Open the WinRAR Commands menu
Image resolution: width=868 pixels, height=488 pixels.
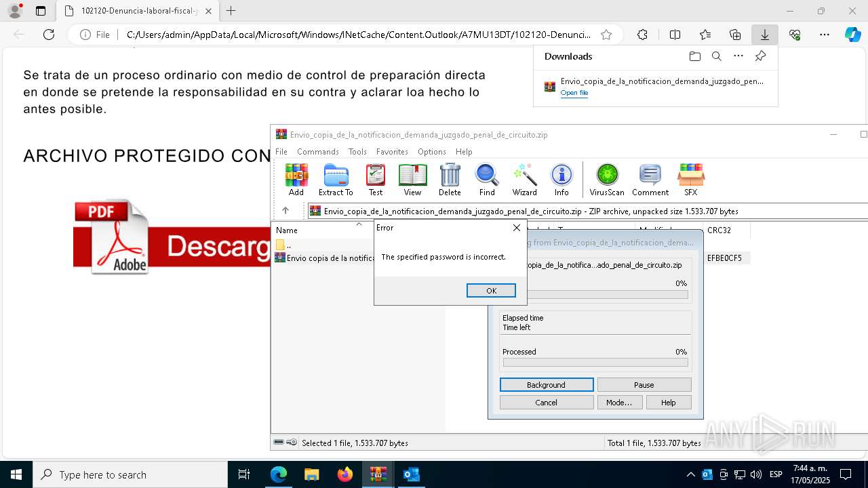point(317,152)
